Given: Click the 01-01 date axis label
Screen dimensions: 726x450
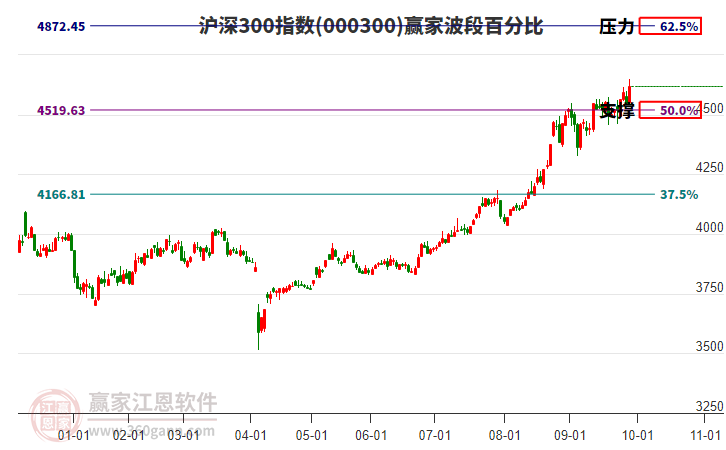Looking at the screenshot, I should tap(73, 436).
